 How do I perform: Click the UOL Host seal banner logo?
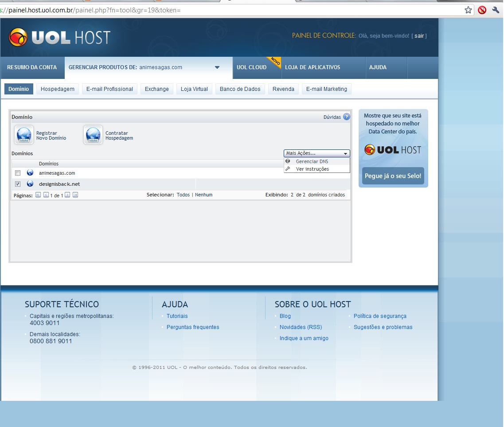click(393, 150)
